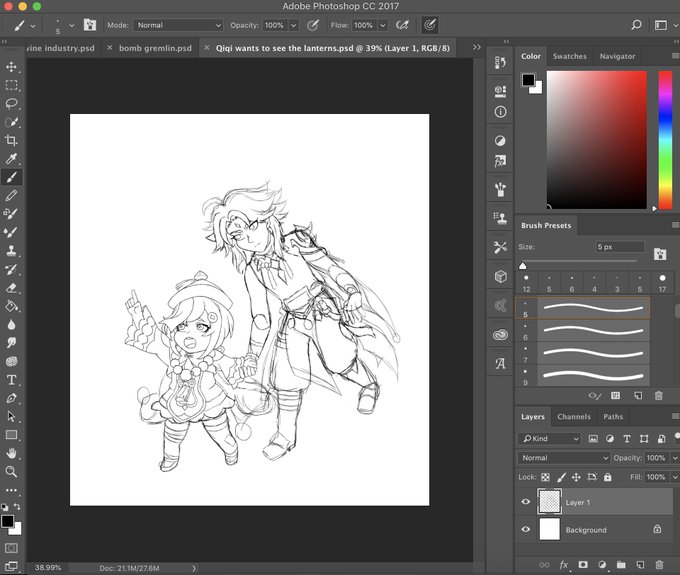This screenshot has width=680, height=575.
Task: Open the Creative Cloud Libraries icon
Action: click(500, 334)
